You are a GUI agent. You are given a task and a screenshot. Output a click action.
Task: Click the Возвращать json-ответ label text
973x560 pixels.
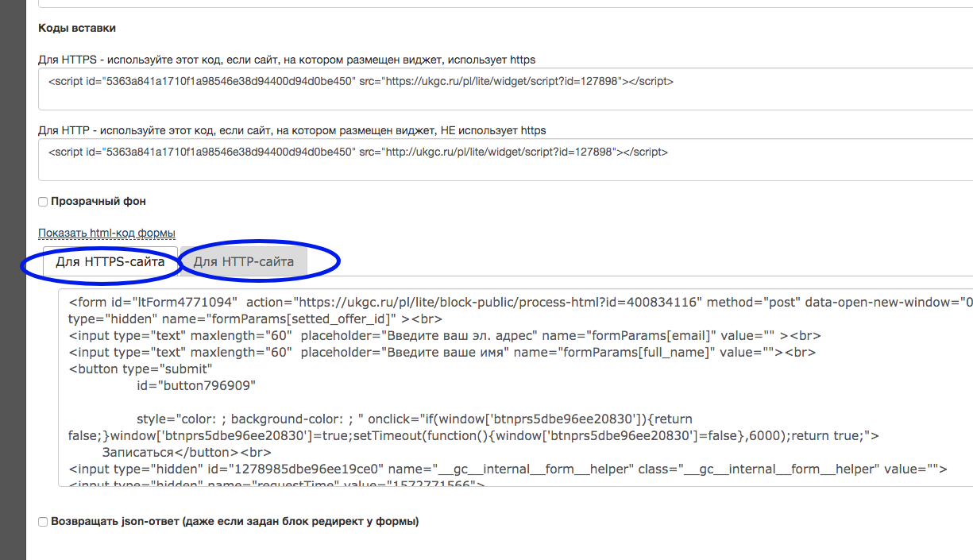point(234,522)
